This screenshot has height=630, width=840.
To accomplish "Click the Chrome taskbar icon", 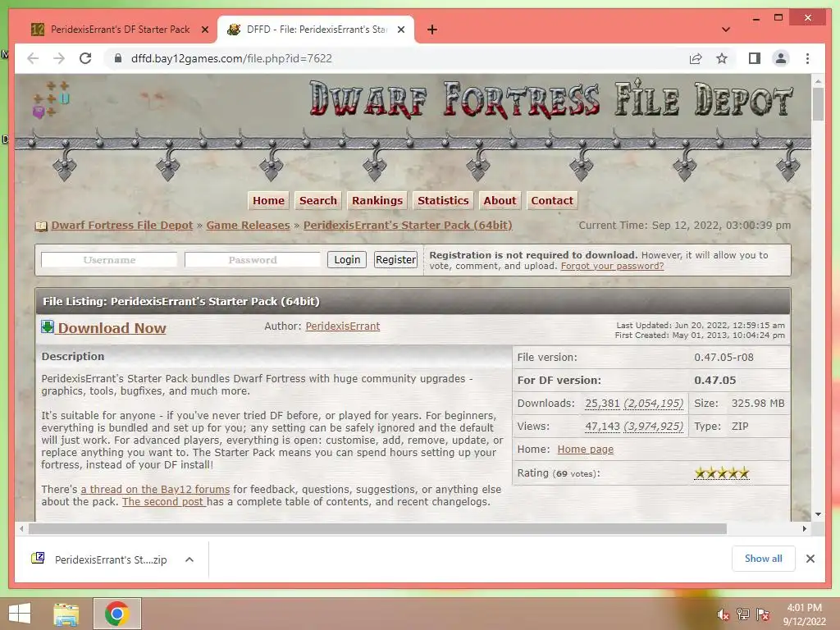I will tap(117, 614).
